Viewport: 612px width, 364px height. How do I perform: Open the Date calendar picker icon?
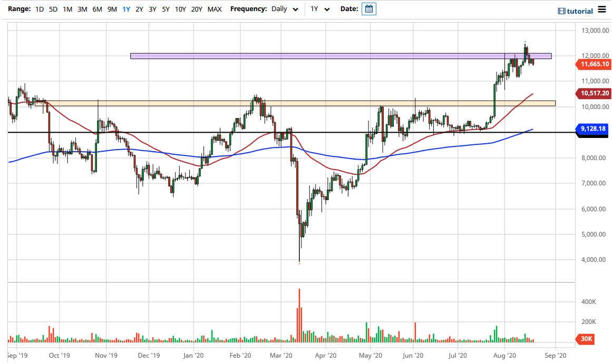click(x=368, y=8)
